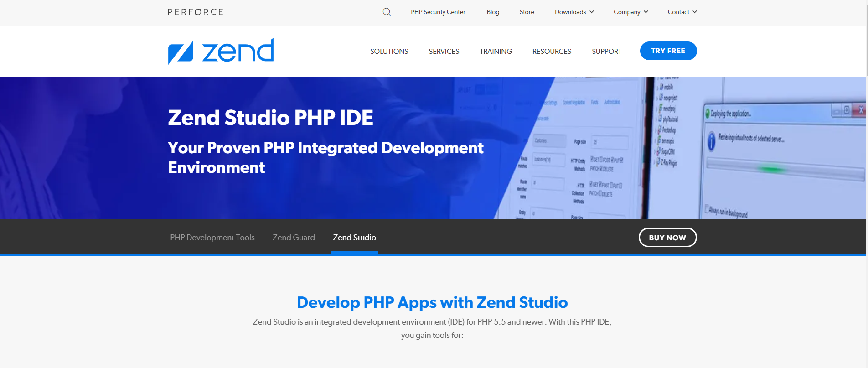This screenshot has height=368, width=868.
Task: Visit the PHP Security Center
Action: click(438, 12)
